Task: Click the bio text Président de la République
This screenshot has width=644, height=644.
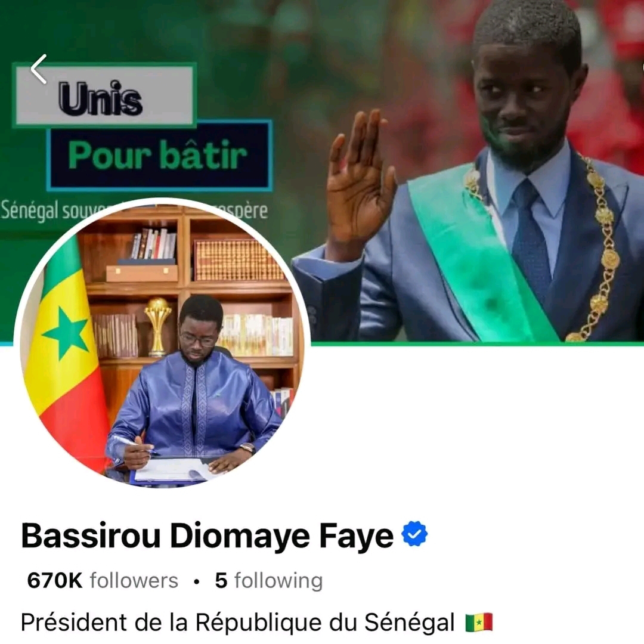Action: (238, 623)
